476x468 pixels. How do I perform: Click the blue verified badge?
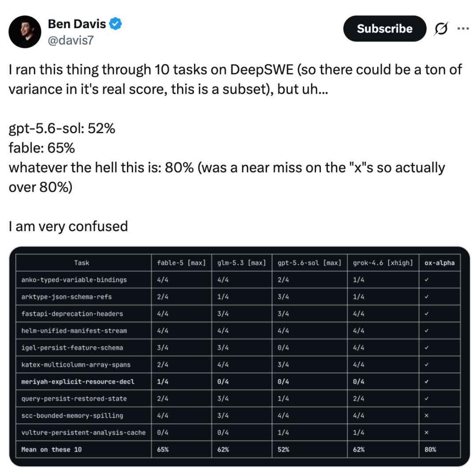(115, 24)
